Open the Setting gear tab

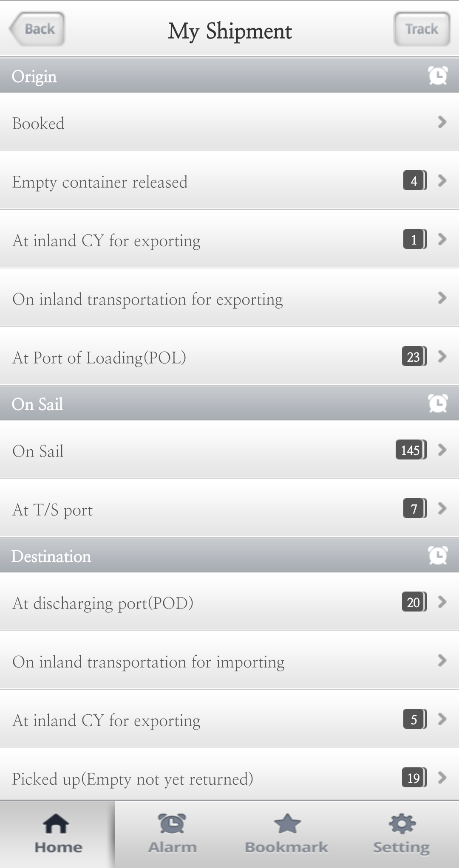[402, 834]
